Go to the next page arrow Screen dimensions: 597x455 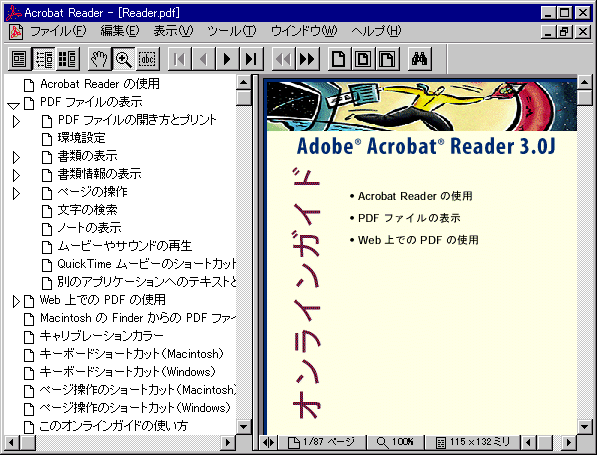click(x=227, y=59)
